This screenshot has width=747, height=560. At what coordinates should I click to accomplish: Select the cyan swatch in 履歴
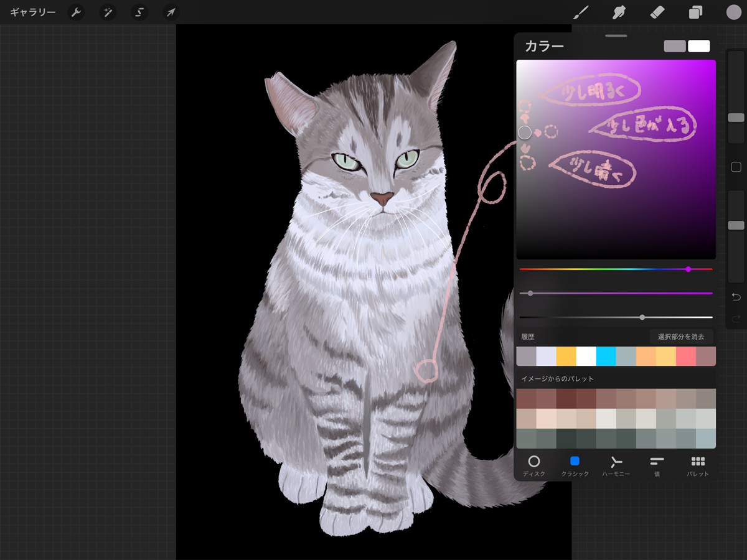coord(606,357)
